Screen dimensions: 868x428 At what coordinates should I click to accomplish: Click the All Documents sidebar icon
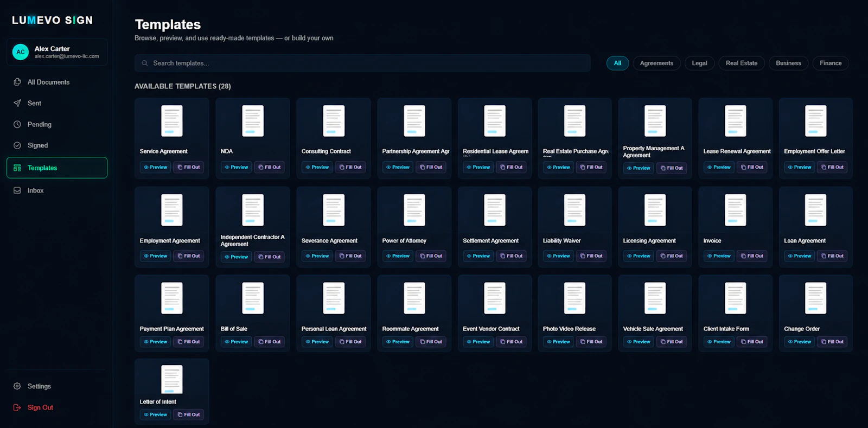[17, 82]
